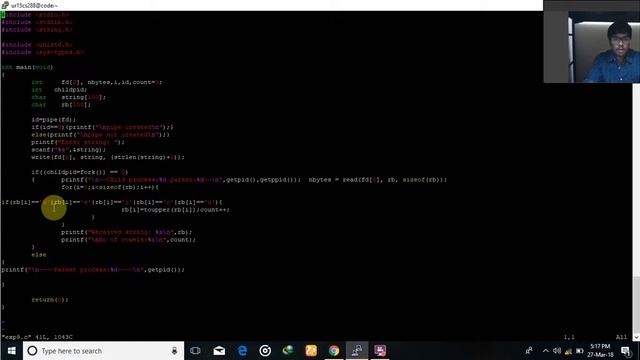Open the pink recorder app on taskbar
The height and width of the screenshot is (360, 640).
click(x=380, y=351)
